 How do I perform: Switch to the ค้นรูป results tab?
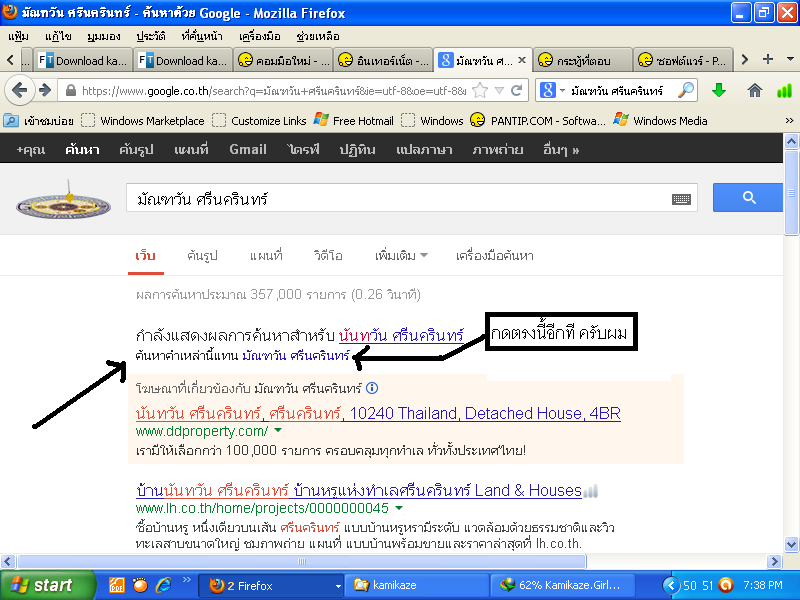click(x=202, y=256)
